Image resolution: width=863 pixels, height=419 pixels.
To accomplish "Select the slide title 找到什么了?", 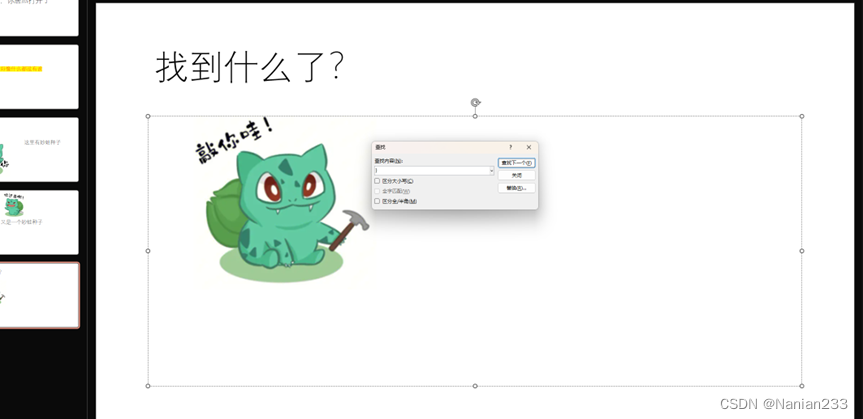I will tap(250, 67).
